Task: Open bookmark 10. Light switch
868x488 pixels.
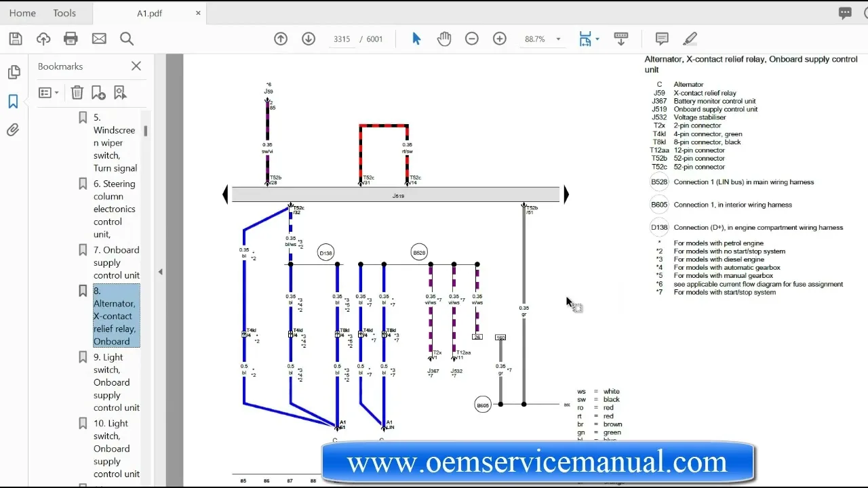Action: tap(117, 448)
